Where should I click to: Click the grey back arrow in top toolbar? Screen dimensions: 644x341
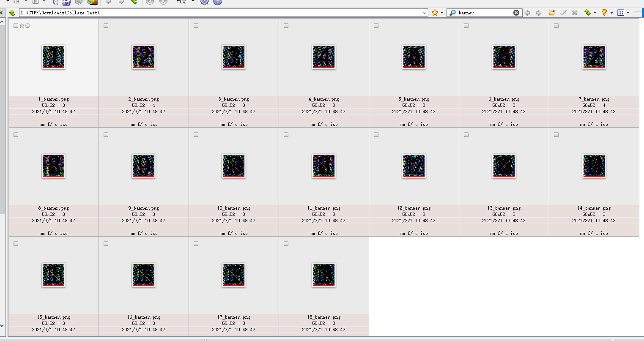108,2
